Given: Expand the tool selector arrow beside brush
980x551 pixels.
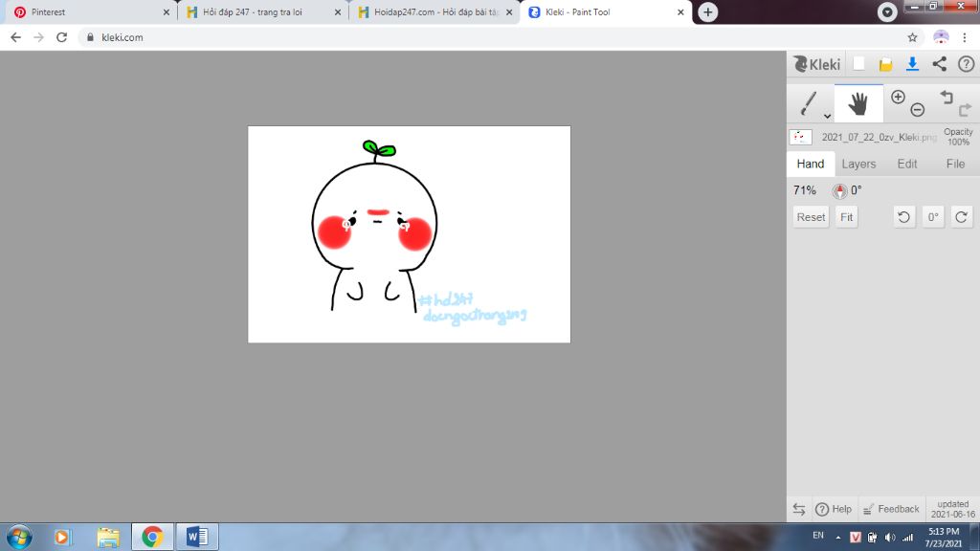Looking at the screenshot, I should [x=827, y=116].
